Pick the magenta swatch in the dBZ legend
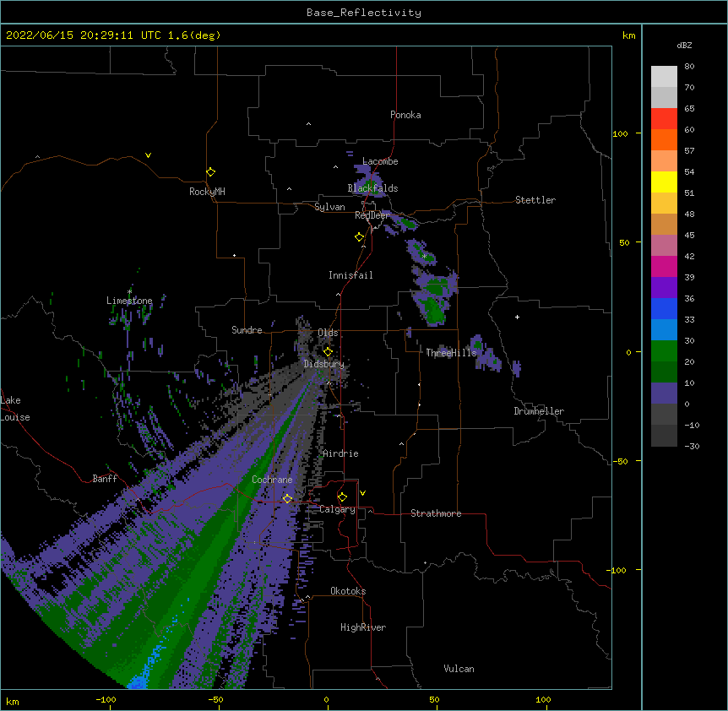Viewport: 728px width, 711px height. 664,267
